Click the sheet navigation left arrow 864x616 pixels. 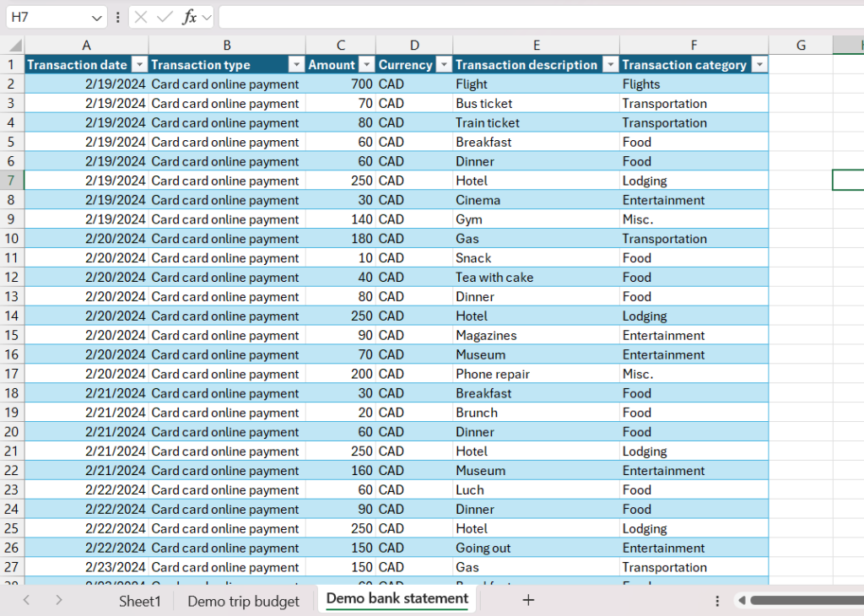(x=27, y=600)
